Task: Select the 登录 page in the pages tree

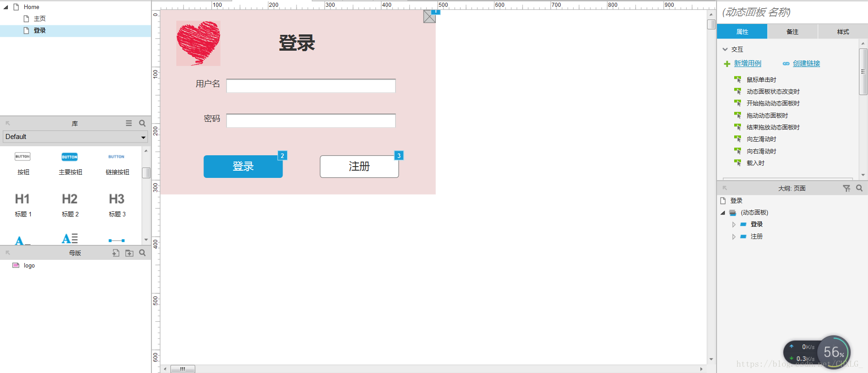Action: point(40,30)
